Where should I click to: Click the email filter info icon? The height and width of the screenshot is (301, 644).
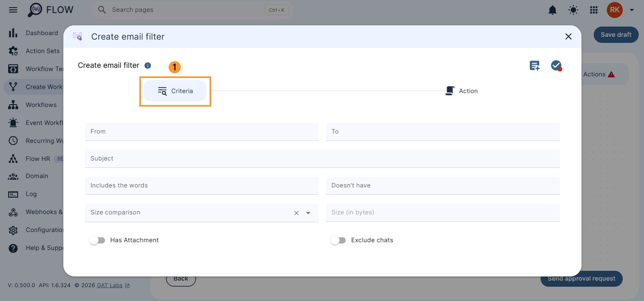coord(148,65)
